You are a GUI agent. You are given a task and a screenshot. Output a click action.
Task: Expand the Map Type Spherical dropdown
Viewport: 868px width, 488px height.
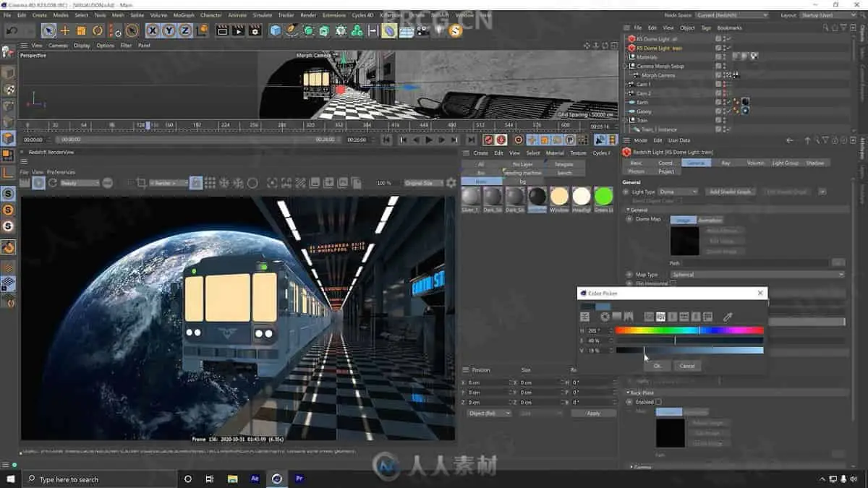[x=757, y=275]
